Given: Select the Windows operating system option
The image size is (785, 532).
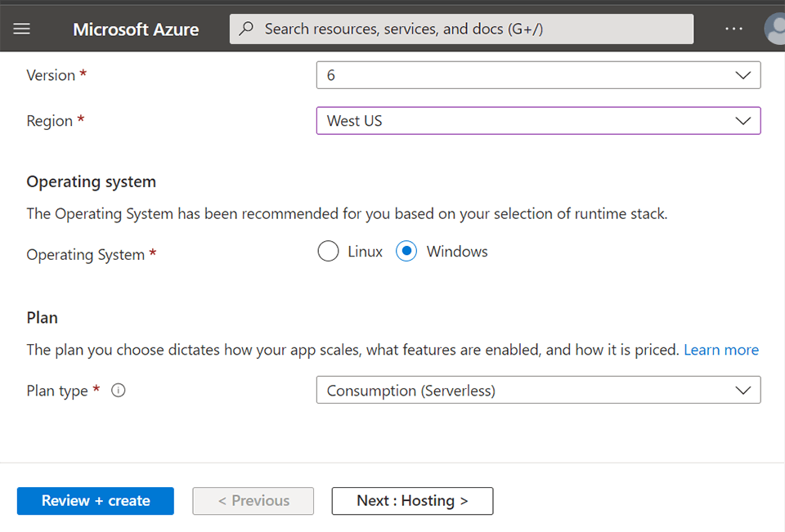Looking at the screenshot, I should [406, 251].
